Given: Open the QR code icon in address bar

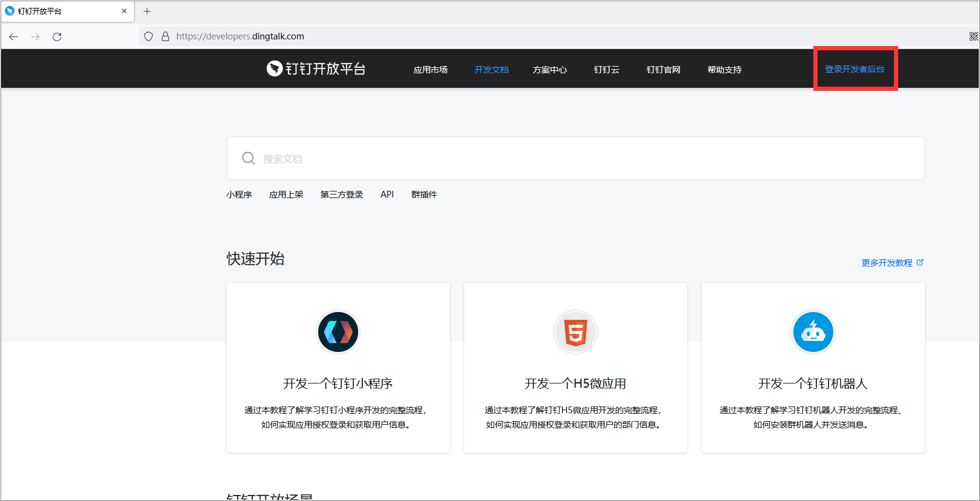Looking at the screenshot, I should click(x=973, y=36).
